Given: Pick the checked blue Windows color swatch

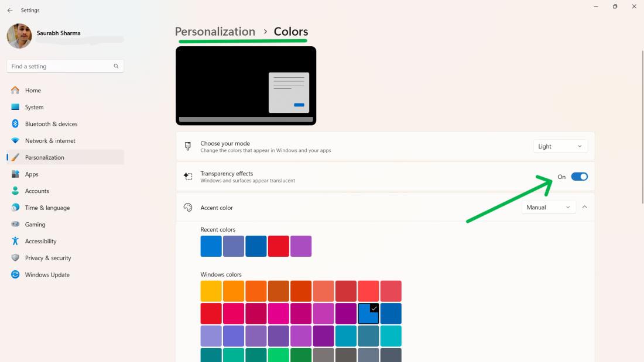Looking at the screenshot, I should click(368, 313).
